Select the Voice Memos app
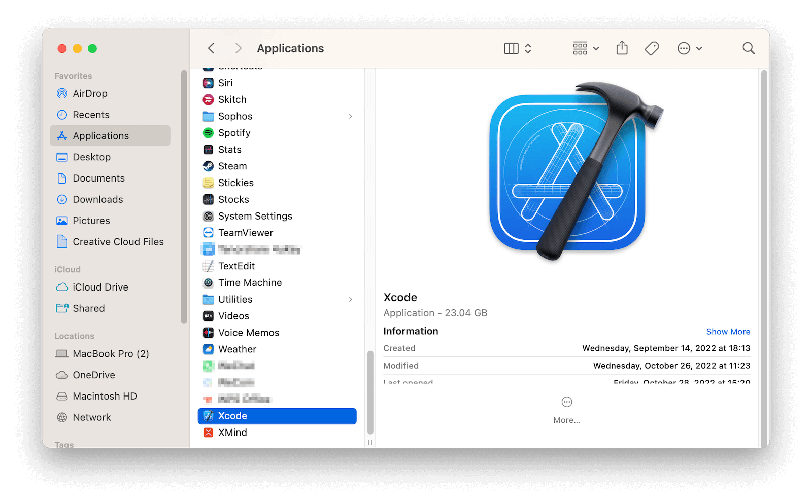The width and height of the screenshot is (812, 504). tap(248, 332)
